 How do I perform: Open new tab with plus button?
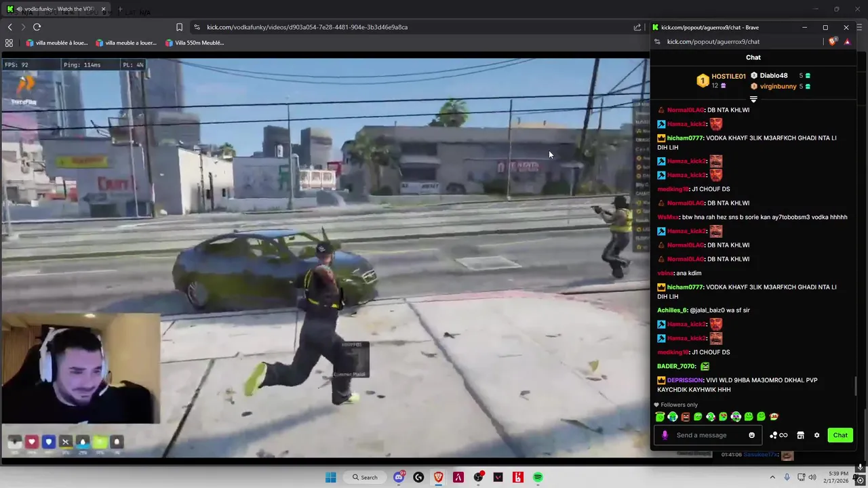pyautogui.click(x=120, y=9)
